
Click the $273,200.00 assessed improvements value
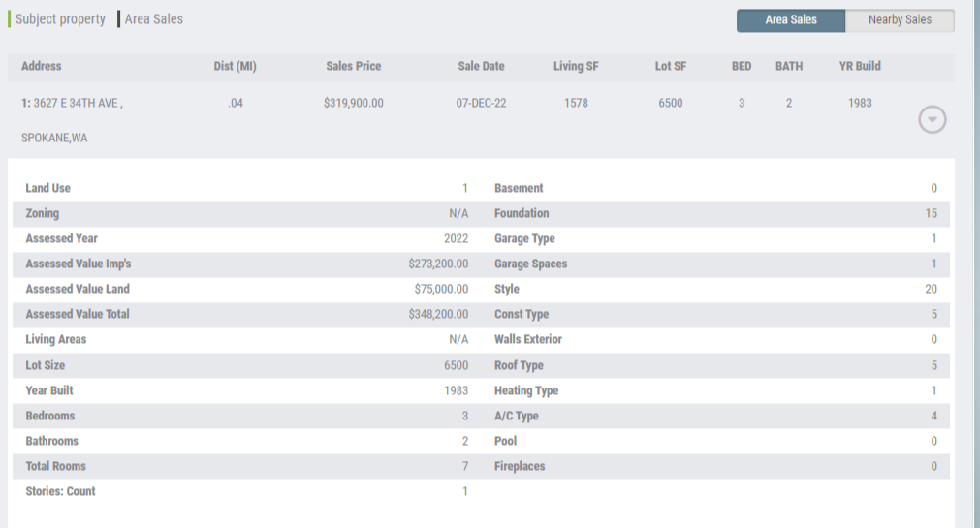(438, 264)
